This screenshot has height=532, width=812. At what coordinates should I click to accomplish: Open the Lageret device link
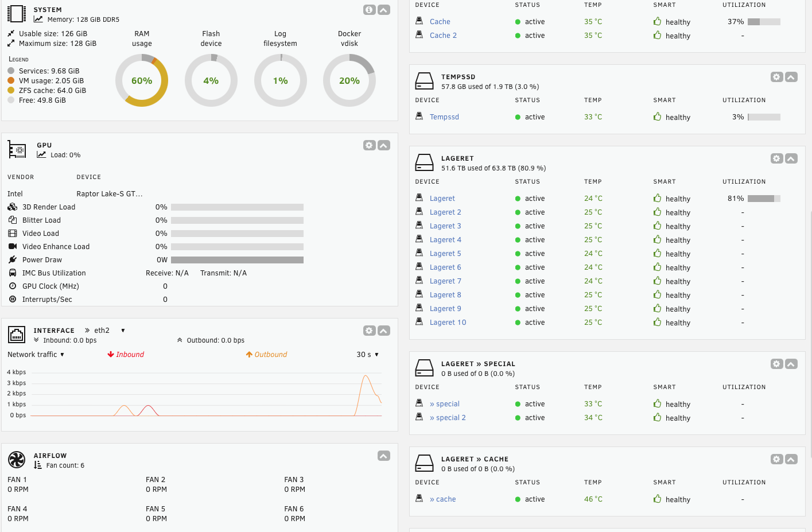[x=442, y=199]
